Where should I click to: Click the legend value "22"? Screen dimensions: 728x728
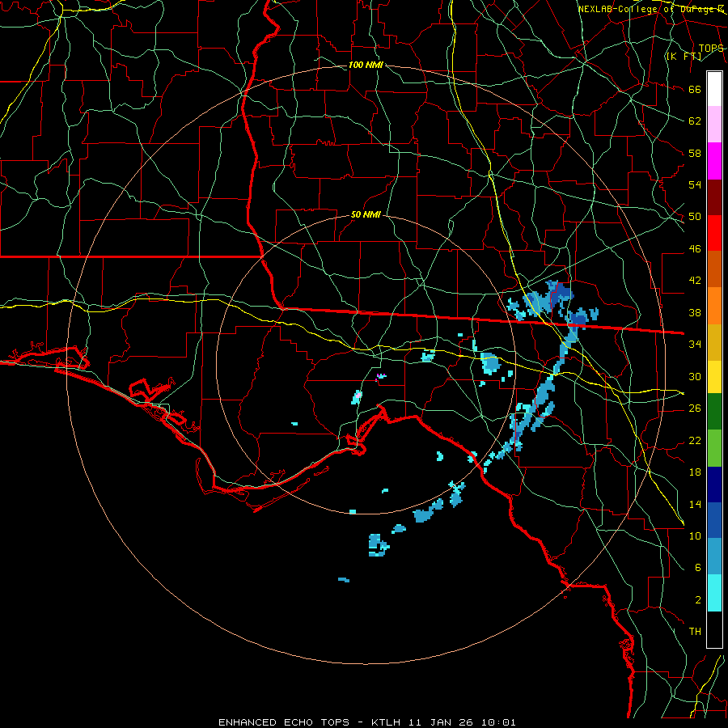[x=695, y=441]
